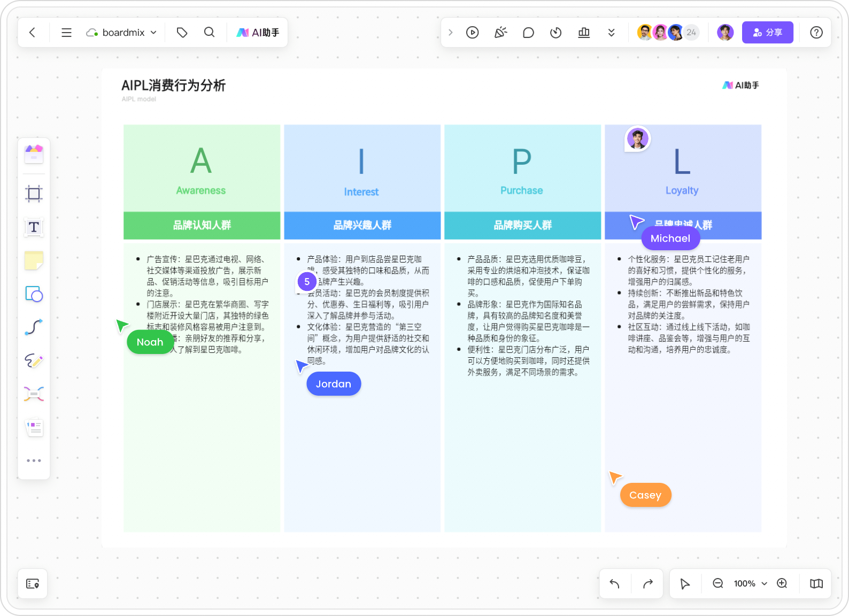Click the 品牌认知人群 green bar
Viewport: 849px width, 616px height.
202,225
